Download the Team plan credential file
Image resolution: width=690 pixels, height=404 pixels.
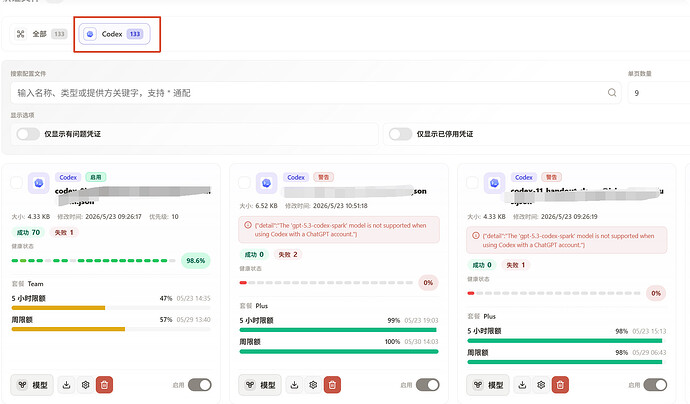(66, 385)
